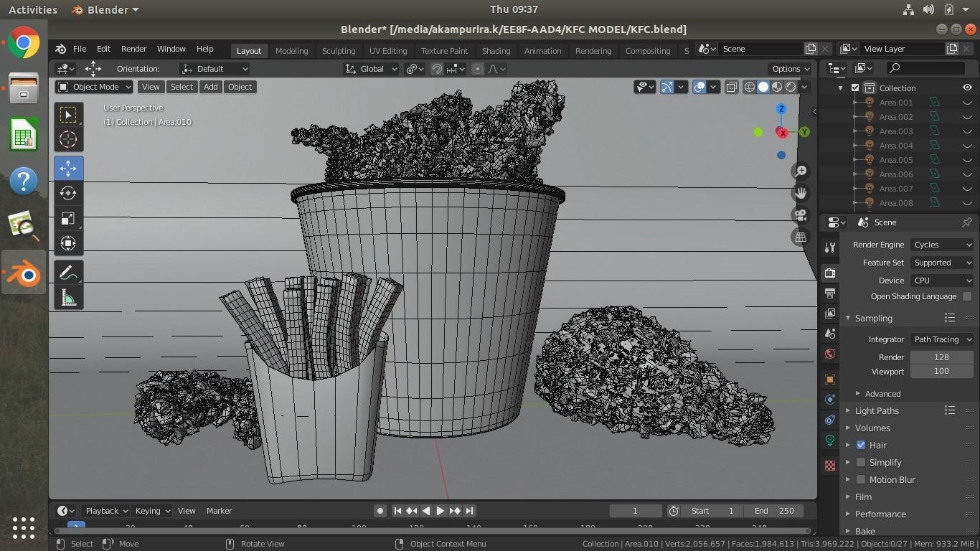Viewport: 980px width, 551px height.
Task: Open the Add menu in viewport
Action: 210,87
